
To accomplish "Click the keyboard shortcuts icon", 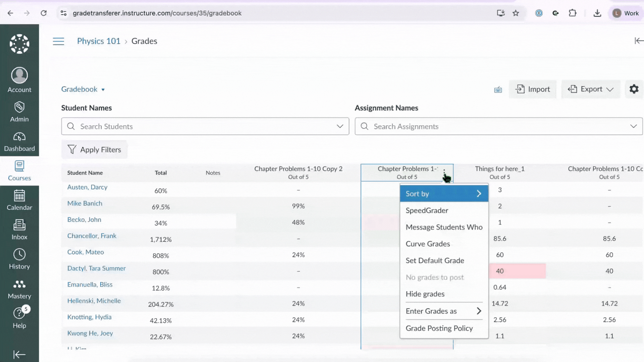I will (x=498, y=89).
